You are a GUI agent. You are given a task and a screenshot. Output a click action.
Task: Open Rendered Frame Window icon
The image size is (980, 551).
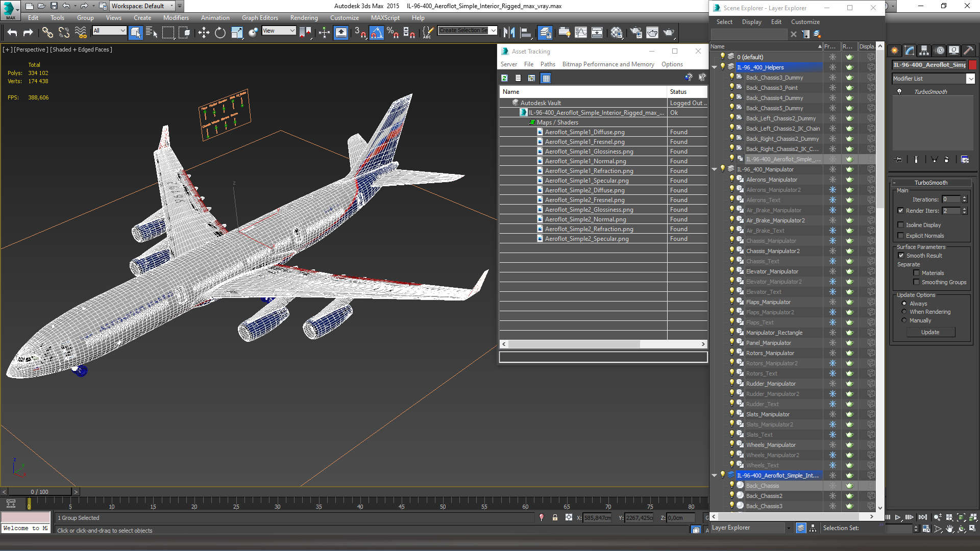pos(652,33)
